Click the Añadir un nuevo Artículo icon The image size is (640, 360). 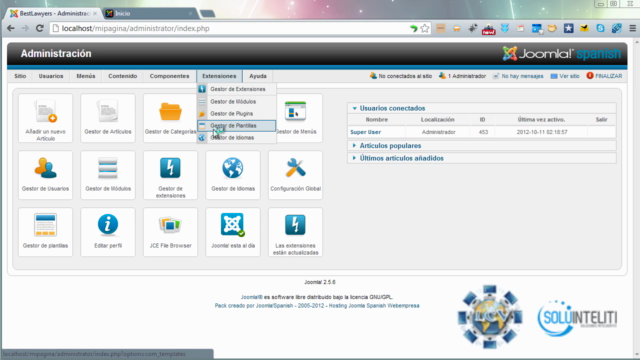pos(45,118)
